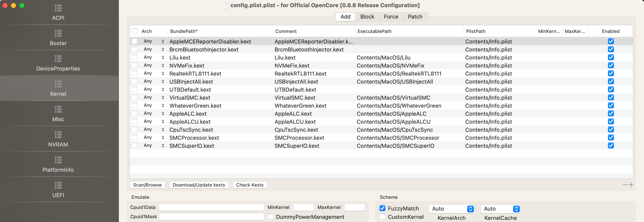
Task: Sort by the Comment column header
Action: [x=314, y=31]
